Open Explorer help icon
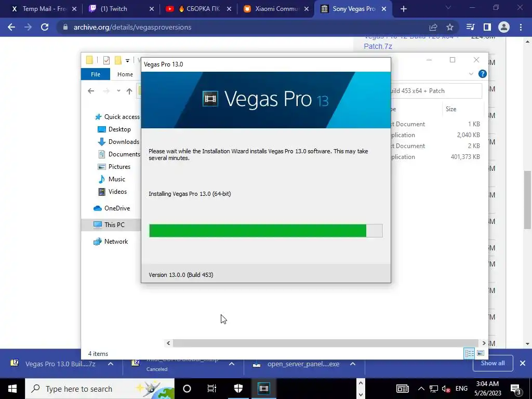The width and height of the screenshot is (532, 399). tap(482, 74)
